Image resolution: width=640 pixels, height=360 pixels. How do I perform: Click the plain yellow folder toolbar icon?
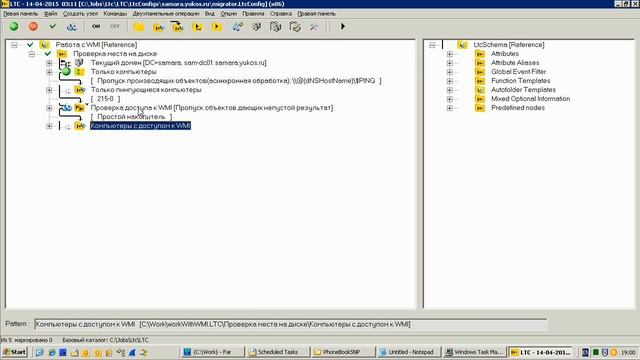click(x=139, y=27)
